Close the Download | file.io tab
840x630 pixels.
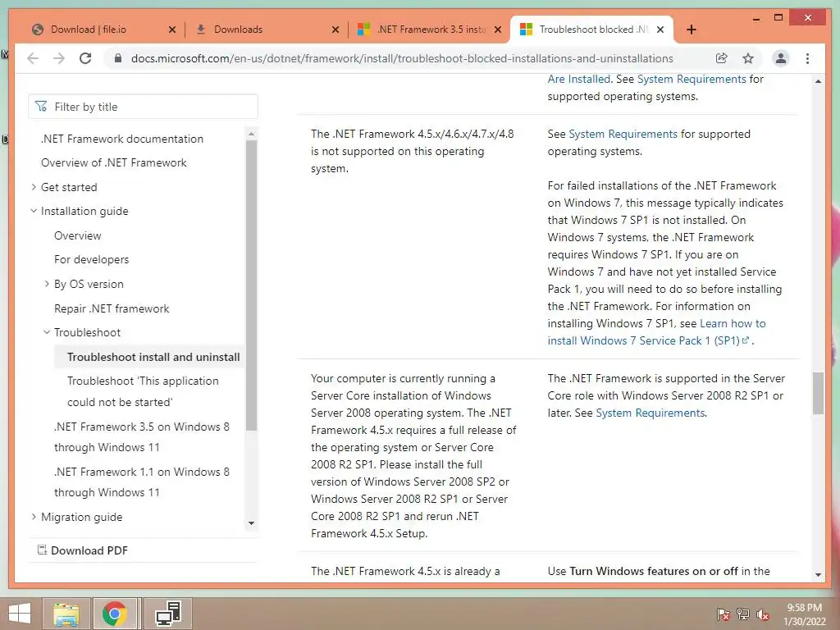point(172,30)
